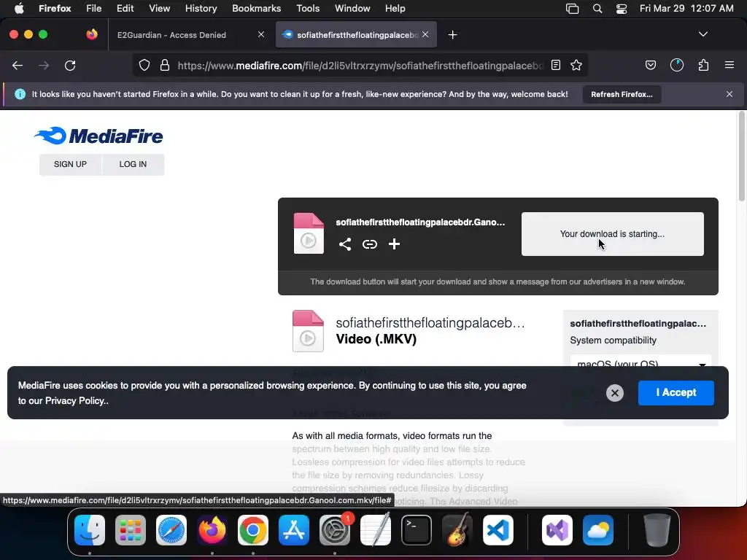Bookmark this page with the star
747x560 pixels.
[x=576, y=65]
